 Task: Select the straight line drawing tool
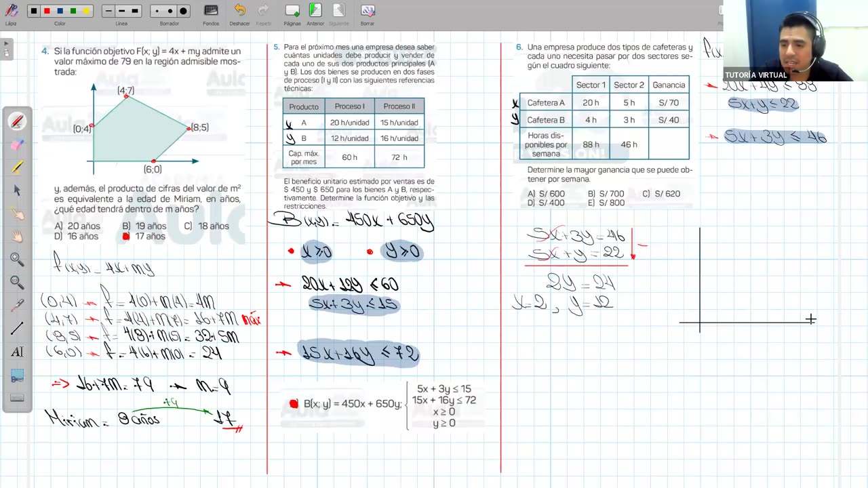tap(17, 329)
